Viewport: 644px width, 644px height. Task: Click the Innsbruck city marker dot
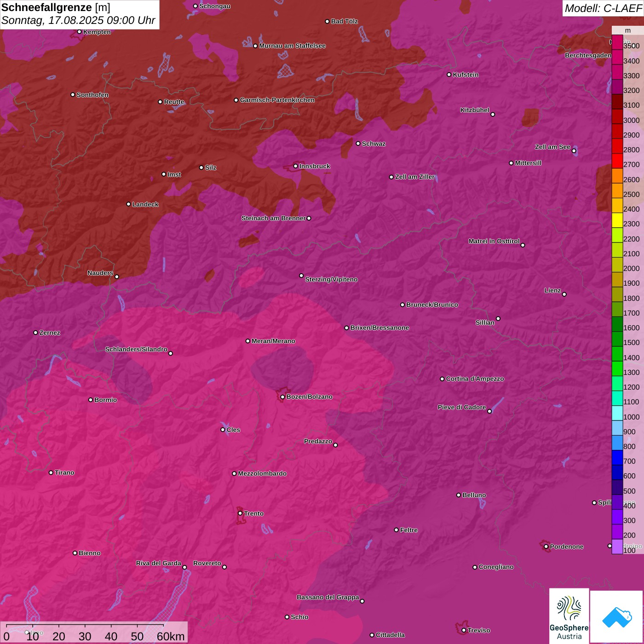[296, 166]
